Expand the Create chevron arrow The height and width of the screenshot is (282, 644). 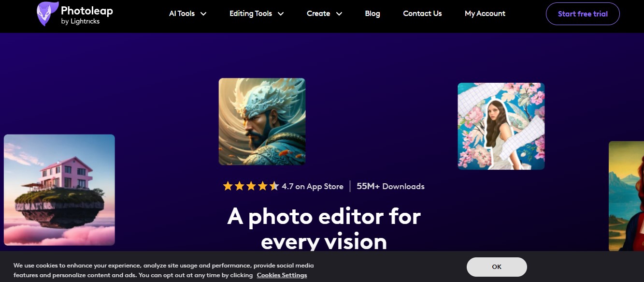tap(339, 14)
